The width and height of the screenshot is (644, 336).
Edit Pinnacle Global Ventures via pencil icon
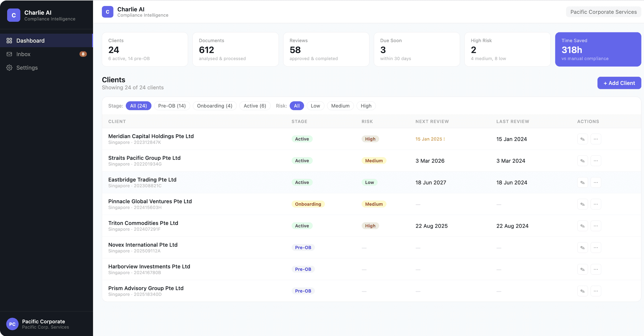582,204
